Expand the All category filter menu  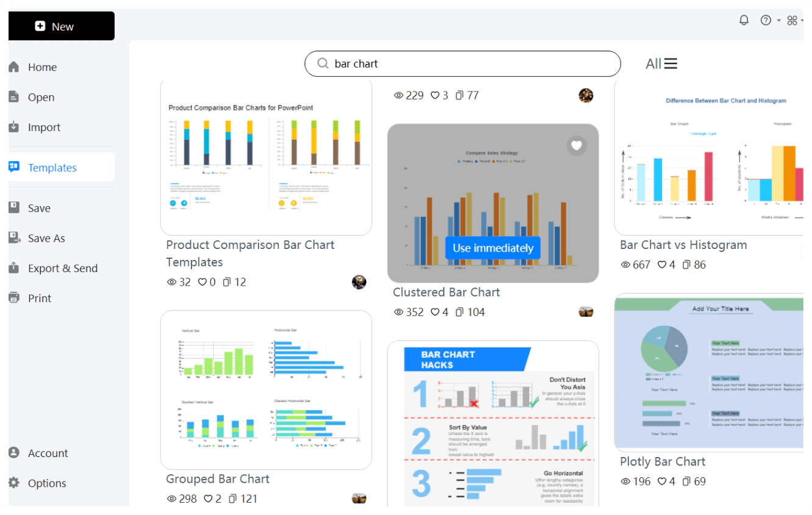[x=661, y=63]
